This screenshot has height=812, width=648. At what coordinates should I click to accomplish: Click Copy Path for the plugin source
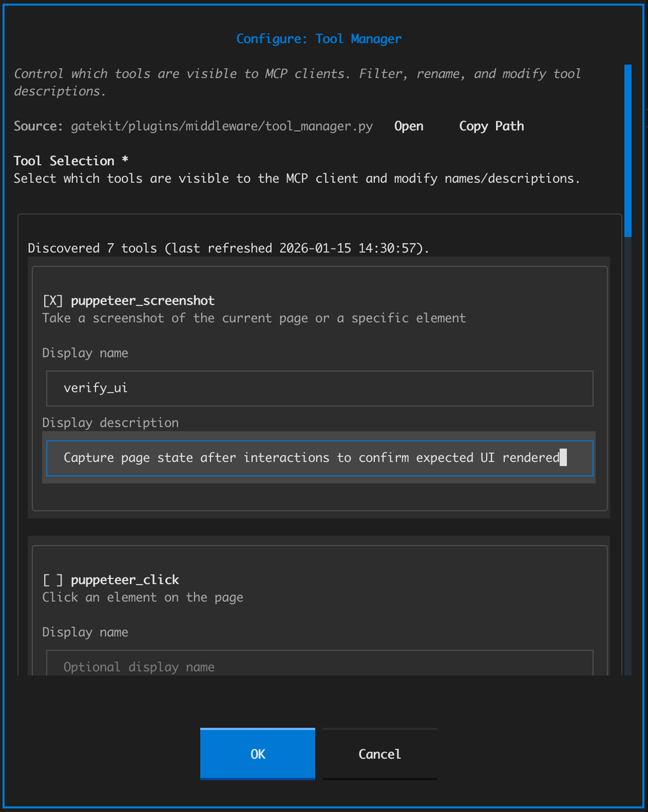pos(491,126)
